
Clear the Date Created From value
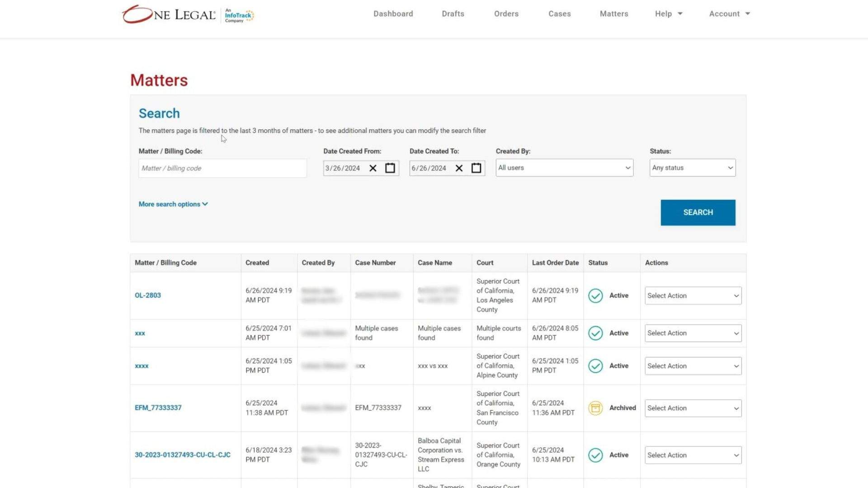coord(373,168)
